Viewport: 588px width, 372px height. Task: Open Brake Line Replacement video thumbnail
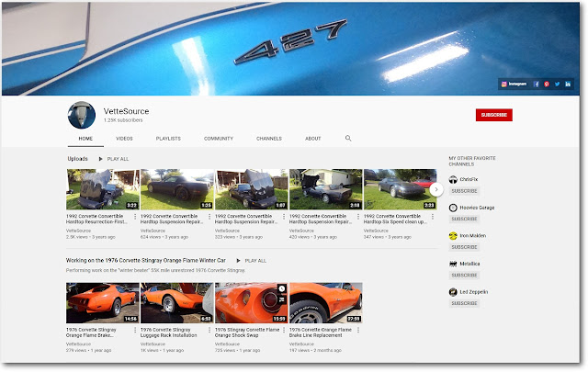(x=326, y=303)
